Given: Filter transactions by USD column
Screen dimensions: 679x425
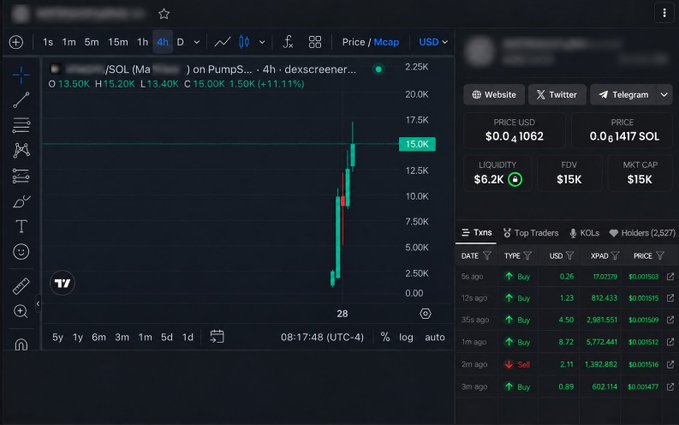Looking at the screenshot, I should coord(570,256).
